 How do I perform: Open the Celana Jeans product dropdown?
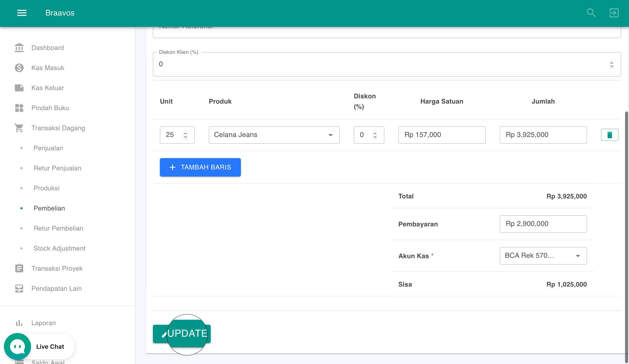(274, 135)
